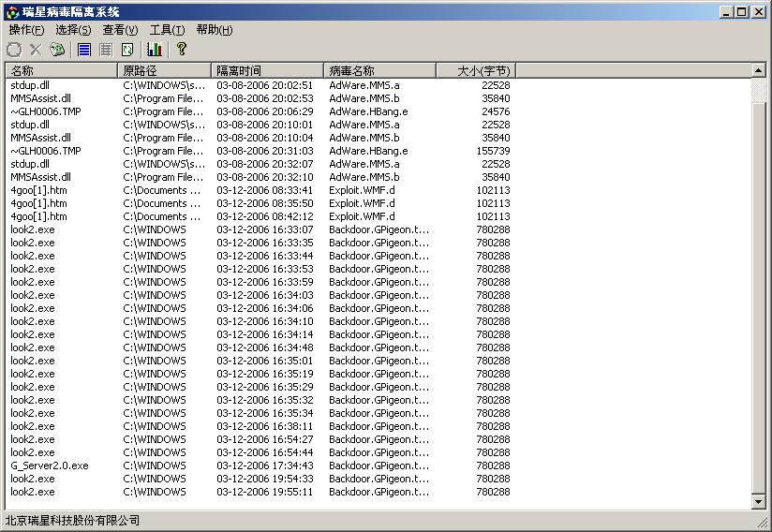The width and height of the screenshot is (772, 532).
Task: Sort by the 大小(字节) column header
Action: (476, 71)
